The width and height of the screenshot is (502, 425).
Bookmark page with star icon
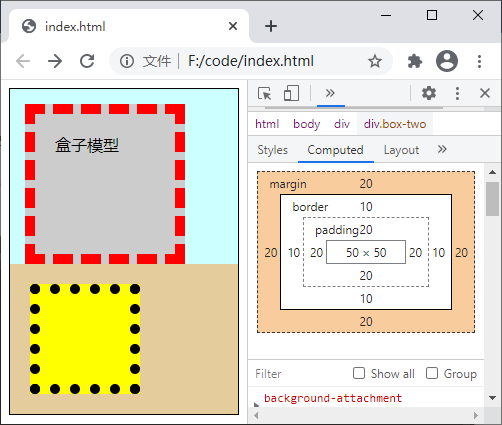coord(375,61)
